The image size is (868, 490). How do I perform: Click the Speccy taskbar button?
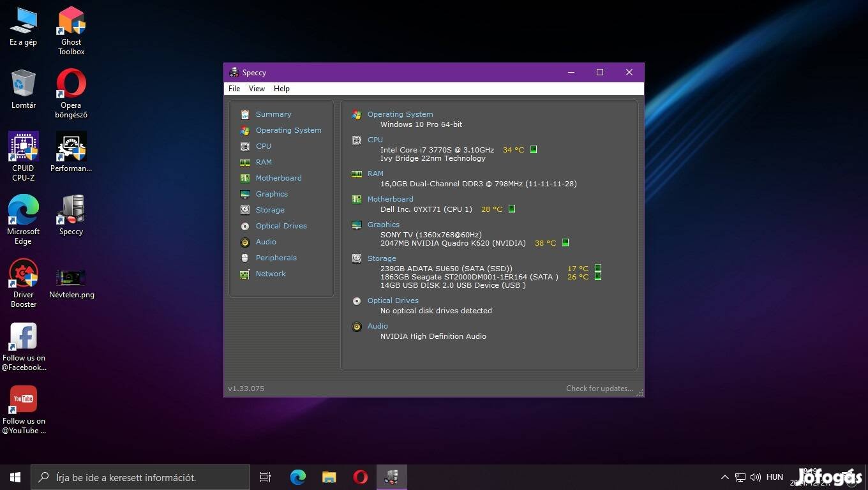click(391, 477)
